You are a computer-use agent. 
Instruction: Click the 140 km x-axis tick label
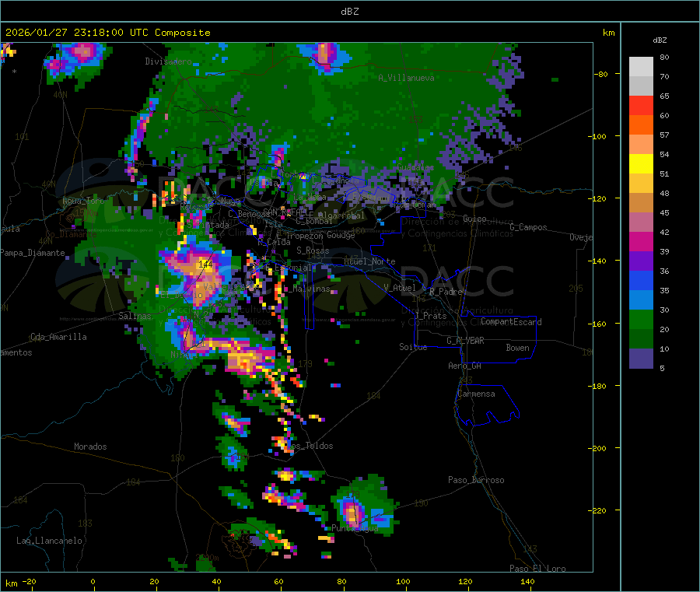[527, 581]
